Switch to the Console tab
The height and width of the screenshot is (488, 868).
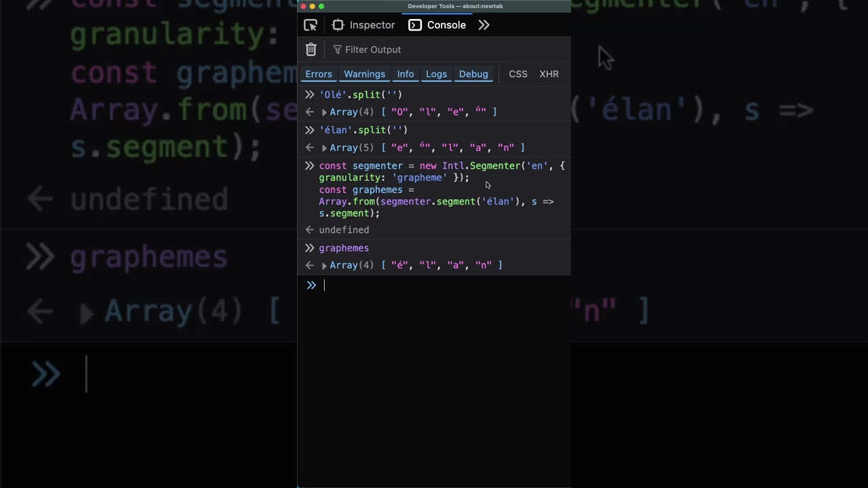437,25
